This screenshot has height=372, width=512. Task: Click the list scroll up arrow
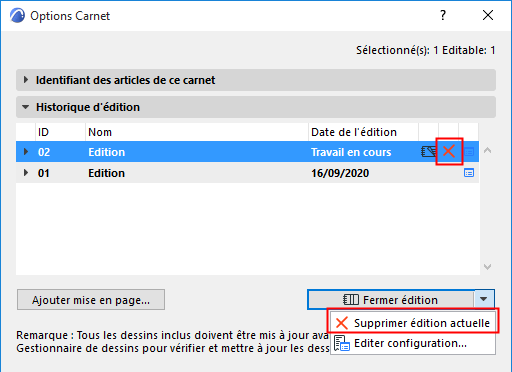[487, 150]
